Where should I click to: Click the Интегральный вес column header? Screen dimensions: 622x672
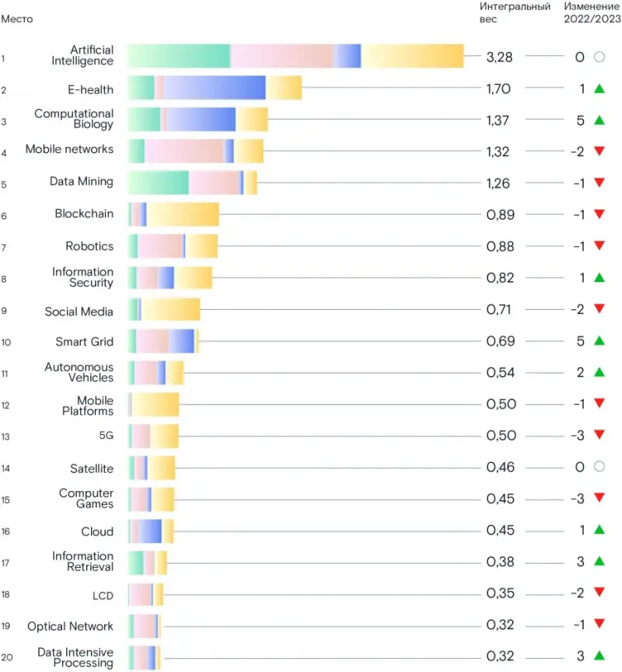pos(515,13)
